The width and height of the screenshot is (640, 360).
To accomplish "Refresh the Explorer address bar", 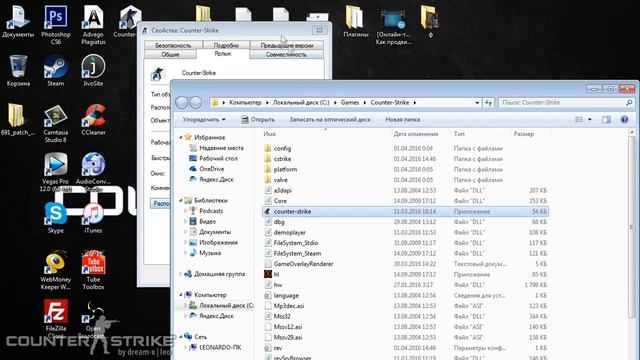I will (x=488, y=102).
